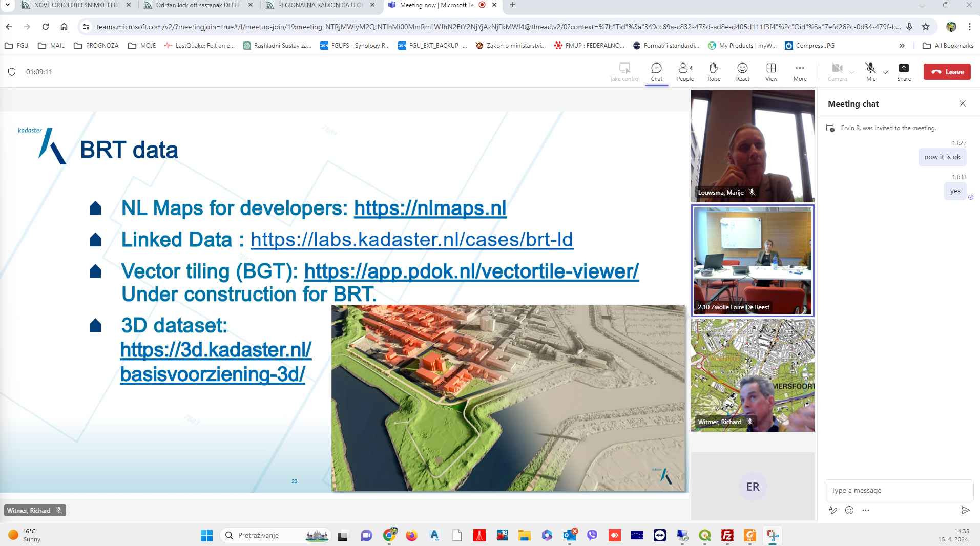Open the MAIL bookmarks folder
This screenshot has width=980, height=546.
coord(51,46)
